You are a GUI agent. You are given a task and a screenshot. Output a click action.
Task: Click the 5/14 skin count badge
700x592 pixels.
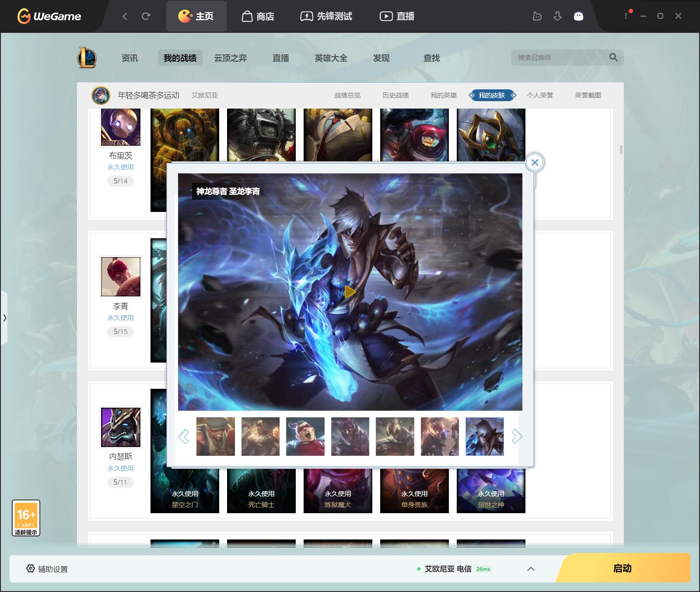pyautogui.click(x=120, y=181)
